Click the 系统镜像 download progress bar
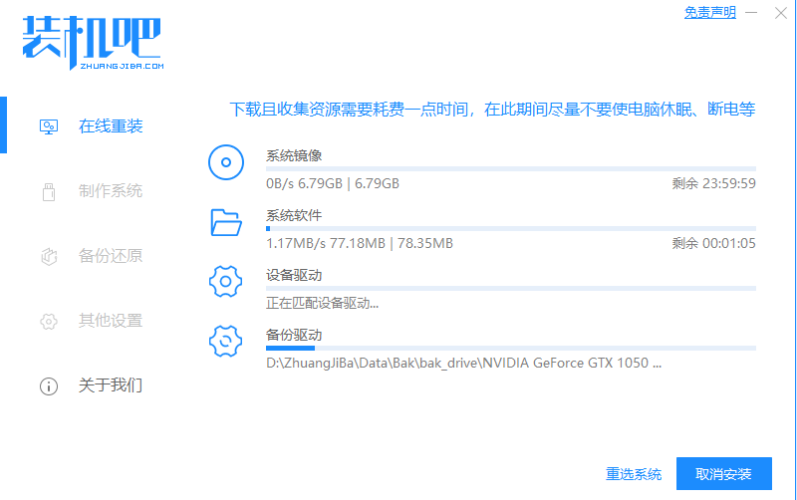 tap(510, 169)
